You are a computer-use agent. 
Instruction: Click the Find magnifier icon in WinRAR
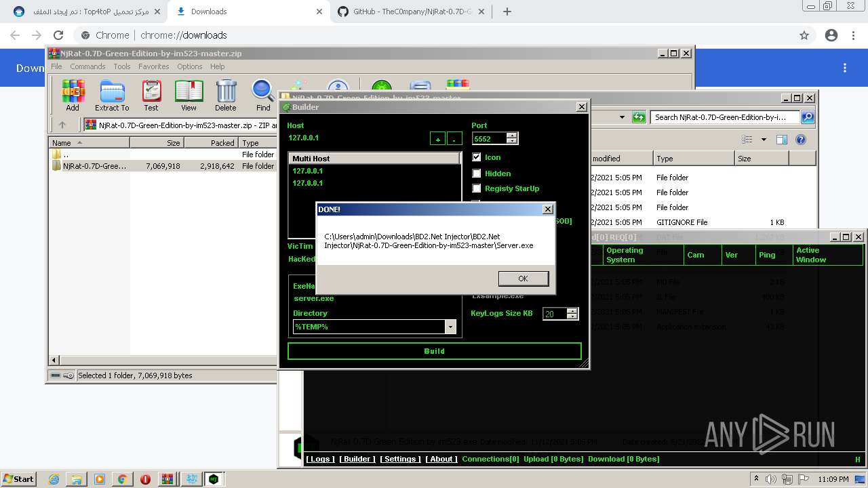[x=263, y=95]
